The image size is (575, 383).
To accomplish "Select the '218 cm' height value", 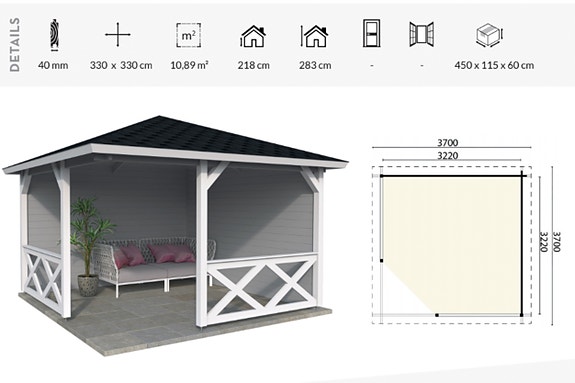I will [253, 65].
